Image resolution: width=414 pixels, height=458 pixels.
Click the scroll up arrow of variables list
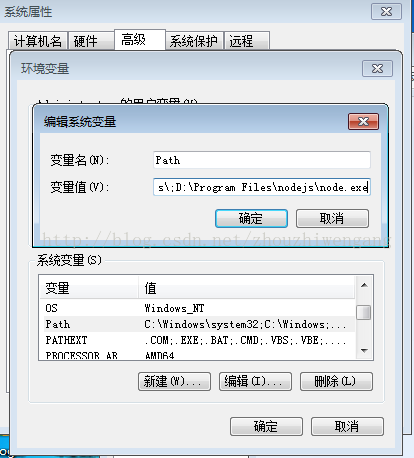click(x=364, y=285)
